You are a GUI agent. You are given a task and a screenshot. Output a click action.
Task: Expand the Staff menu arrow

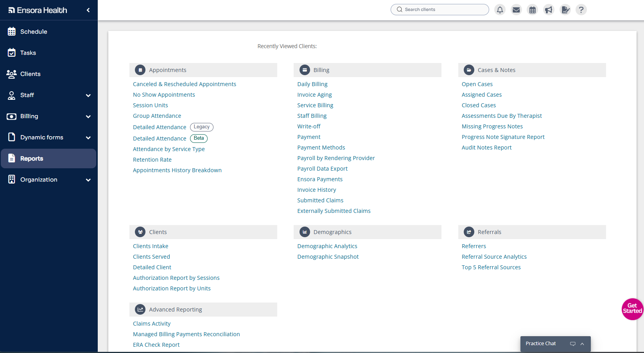pos(88,95)
